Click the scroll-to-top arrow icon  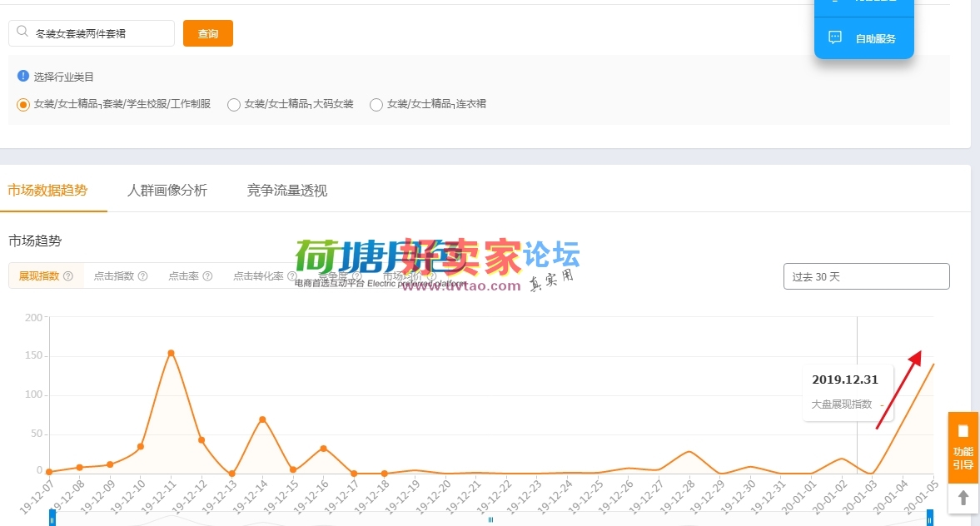point(963,498)
